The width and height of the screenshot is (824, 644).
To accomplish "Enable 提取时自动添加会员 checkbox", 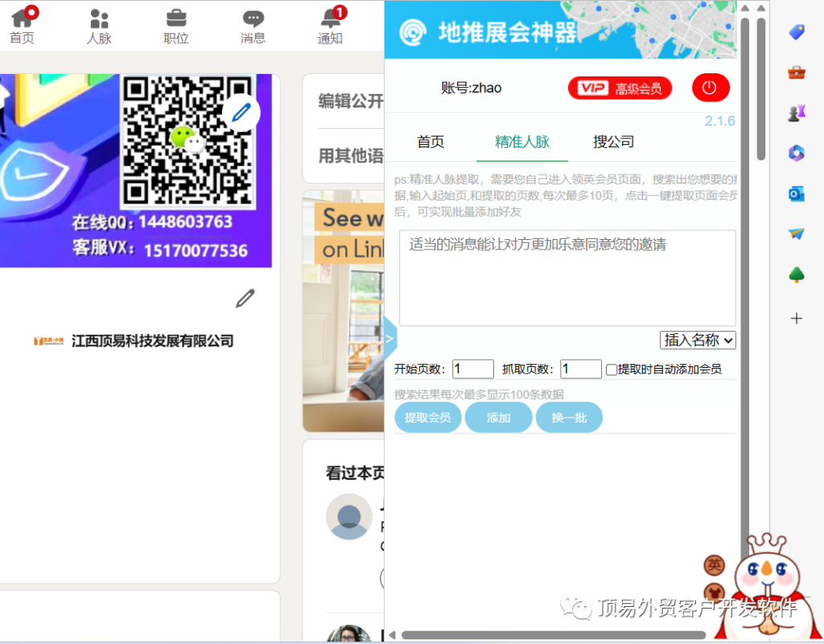I will click(x=612, y=369).
